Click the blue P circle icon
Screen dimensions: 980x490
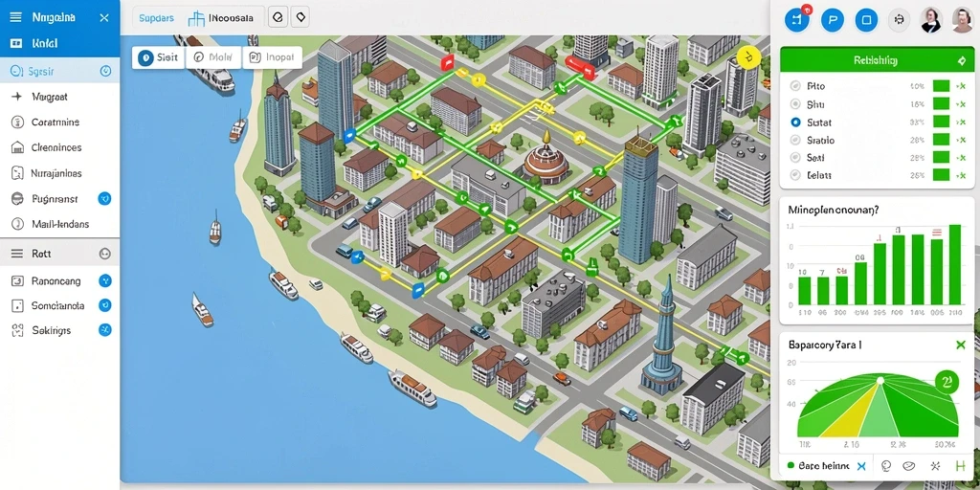click(832, 20)
